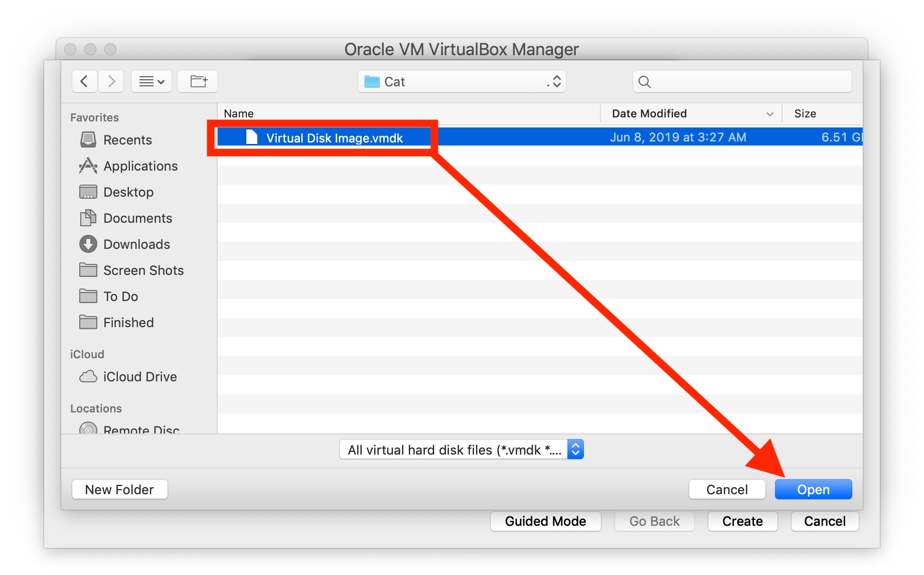Select Applications in the sidebar
Viewport: 924px width, 575px height.
coord(140,166)
